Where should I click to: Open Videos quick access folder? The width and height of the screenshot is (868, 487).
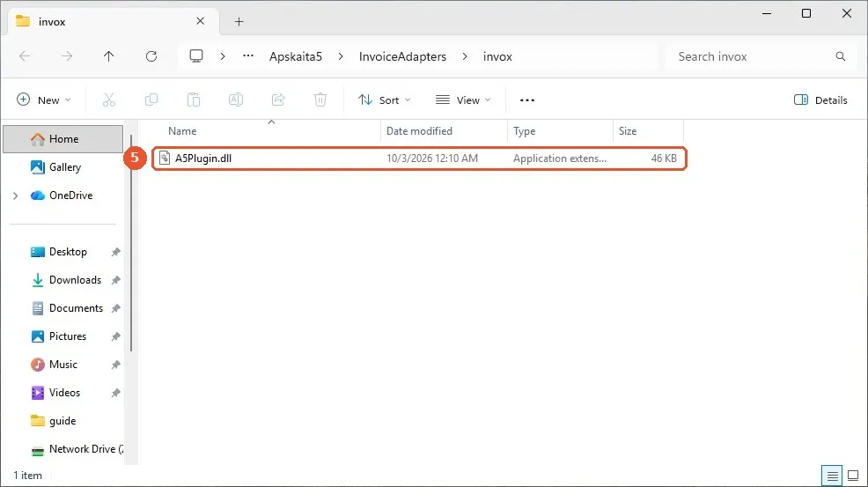coord(64,393)
